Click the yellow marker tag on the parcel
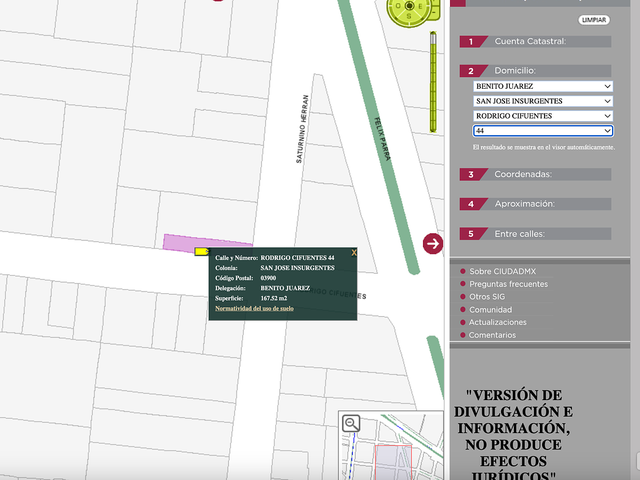Screen dimensions: 640x480 (x=202, y=251)
